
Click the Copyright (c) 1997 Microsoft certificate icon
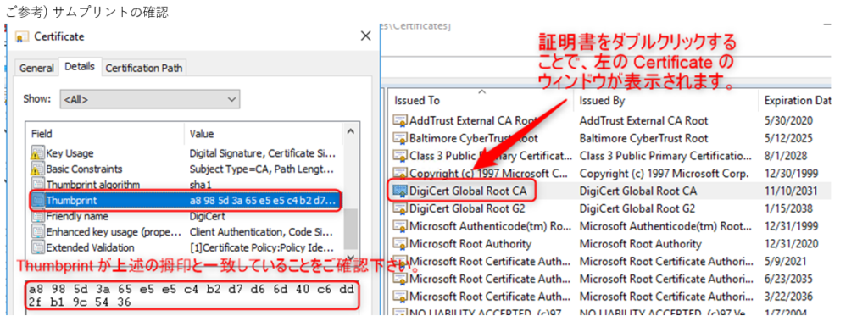pyautogui.click(x=400, y=174)
